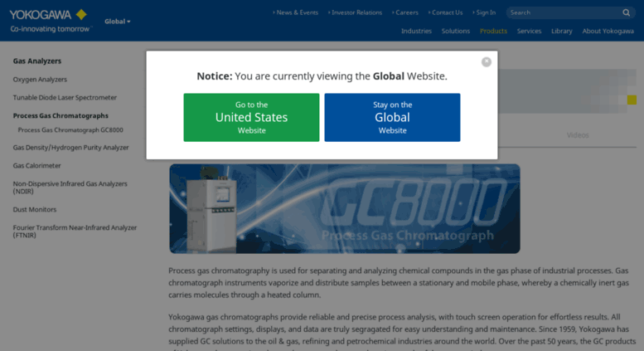Open the Products menu

pyautogui.click(x=493, y=32)
